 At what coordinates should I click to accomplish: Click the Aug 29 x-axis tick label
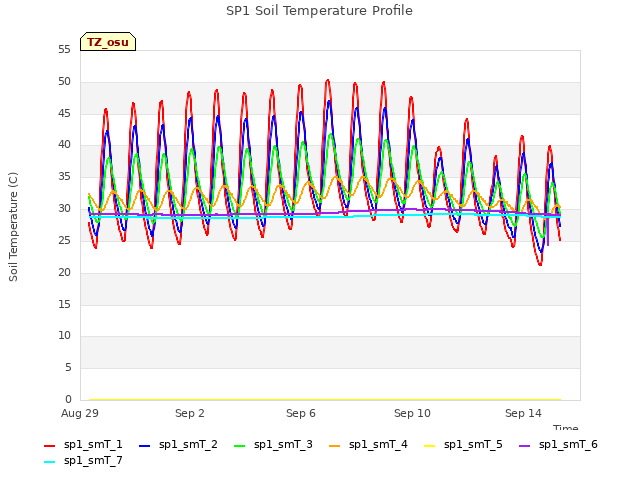point(80,413)
